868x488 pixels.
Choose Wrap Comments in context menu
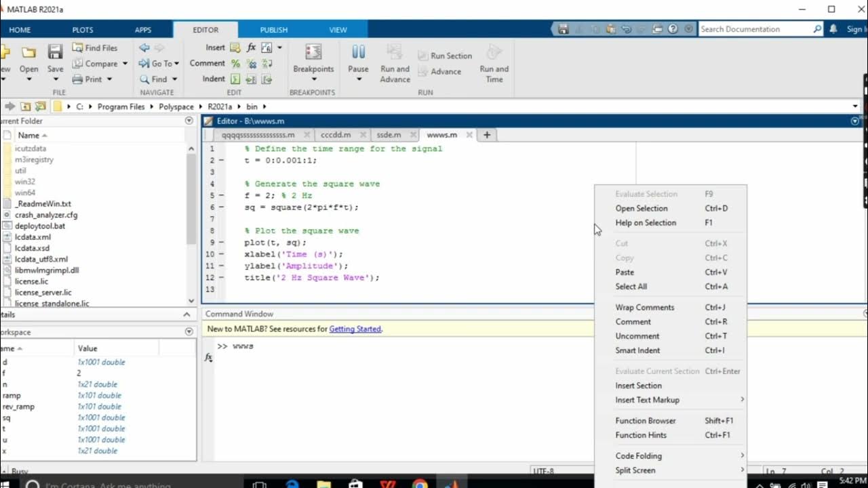coord(670,308)
